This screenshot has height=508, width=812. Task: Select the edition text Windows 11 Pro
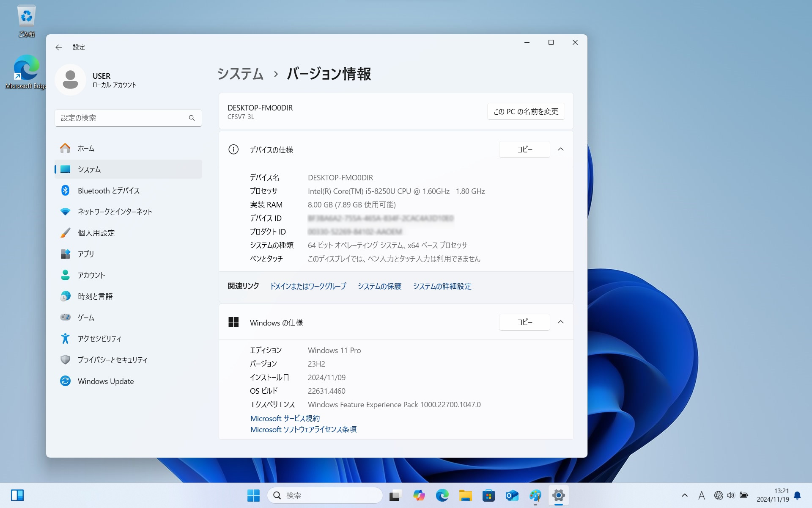[x=334, y=350]
